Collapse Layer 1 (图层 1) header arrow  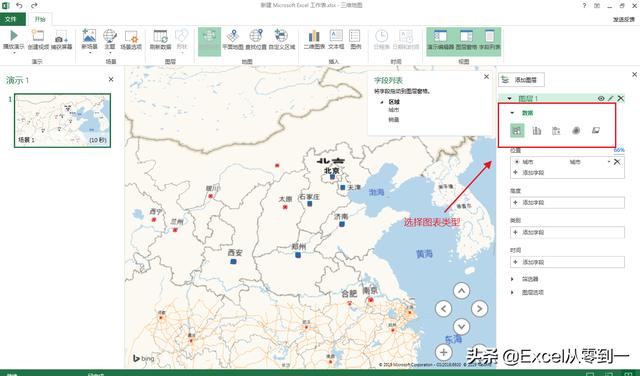click(x=509, y=98)
